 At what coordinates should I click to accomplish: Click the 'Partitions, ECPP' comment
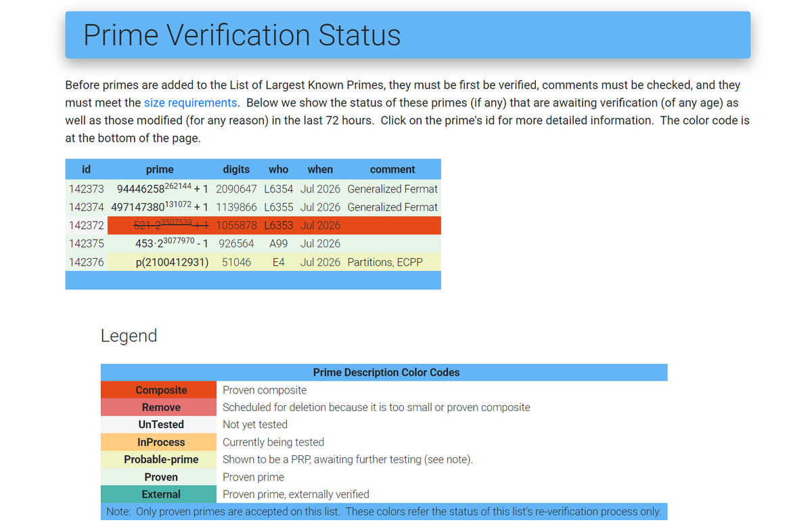[385, 262]
